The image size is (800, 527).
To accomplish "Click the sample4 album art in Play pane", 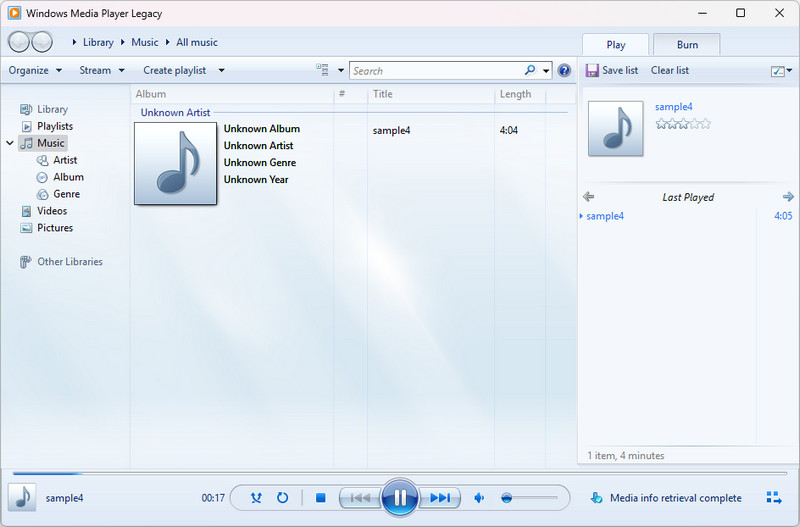I will (615, 128).
